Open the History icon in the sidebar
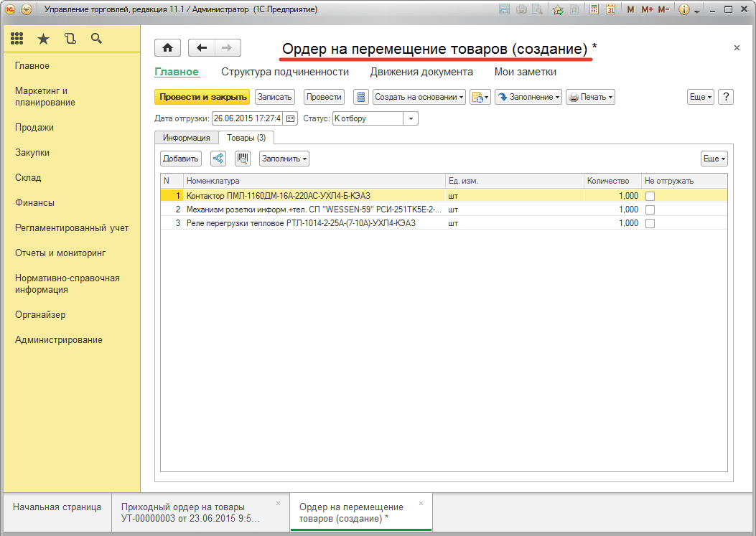This screenshot has height=536, width=756. (x=70, y=39)
